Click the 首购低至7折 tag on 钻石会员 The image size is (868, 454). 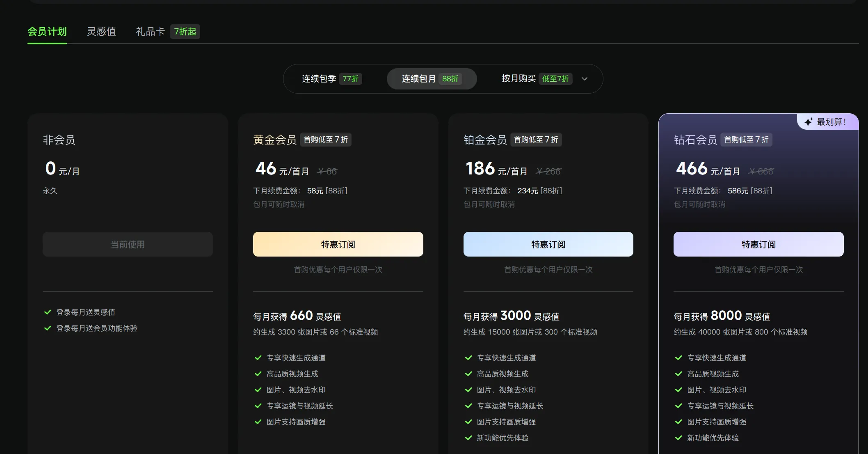pos(746,140)
